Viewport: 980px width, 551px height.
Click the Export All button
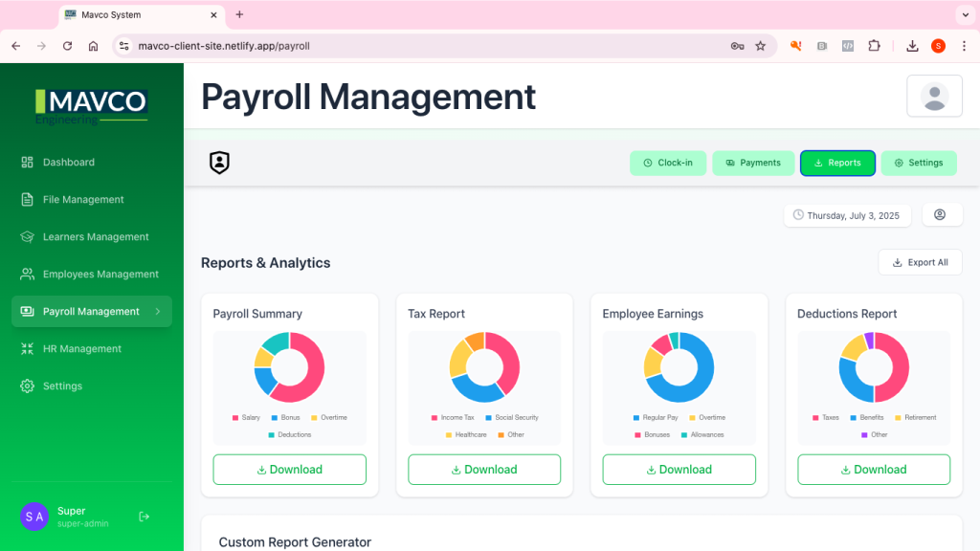coord(920,262)
